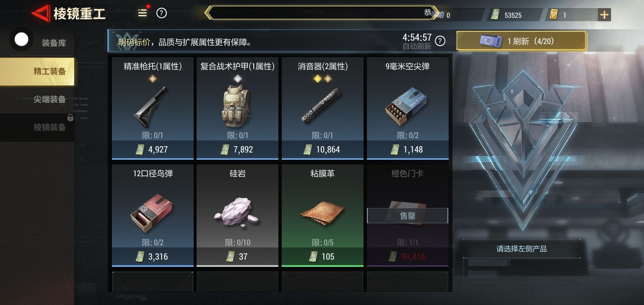Choose the 硅岩 mineral item
The width and height of the screenshot is (644, 305).
tap(237, 215)
